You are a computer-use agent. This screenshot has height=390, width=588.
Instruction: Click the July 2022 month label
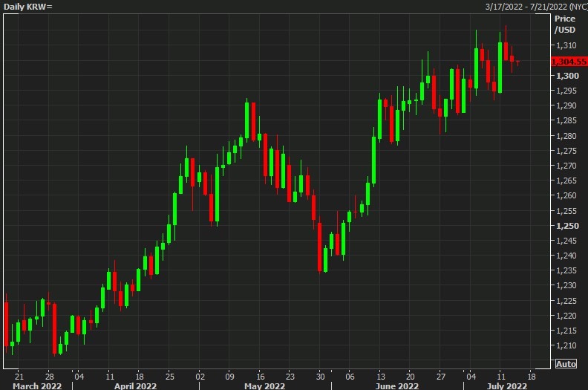(x=506, y=386)
